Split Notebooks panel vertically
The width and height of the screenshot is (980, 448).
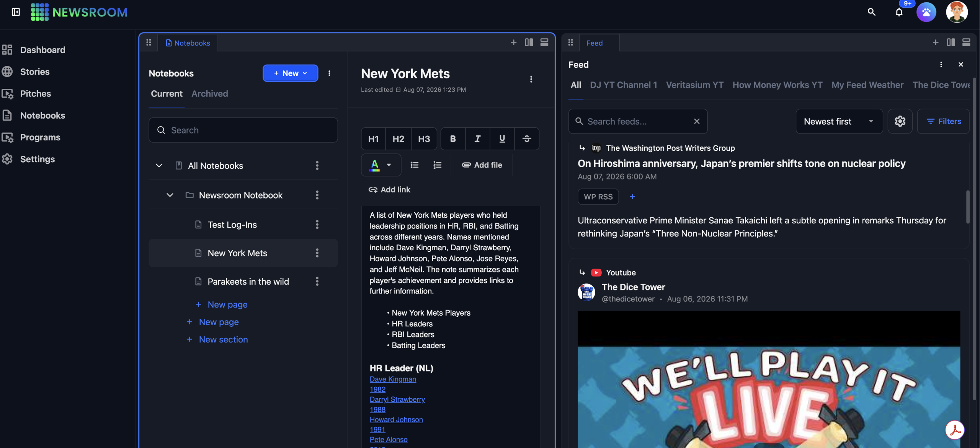click(x=529, y=42)
